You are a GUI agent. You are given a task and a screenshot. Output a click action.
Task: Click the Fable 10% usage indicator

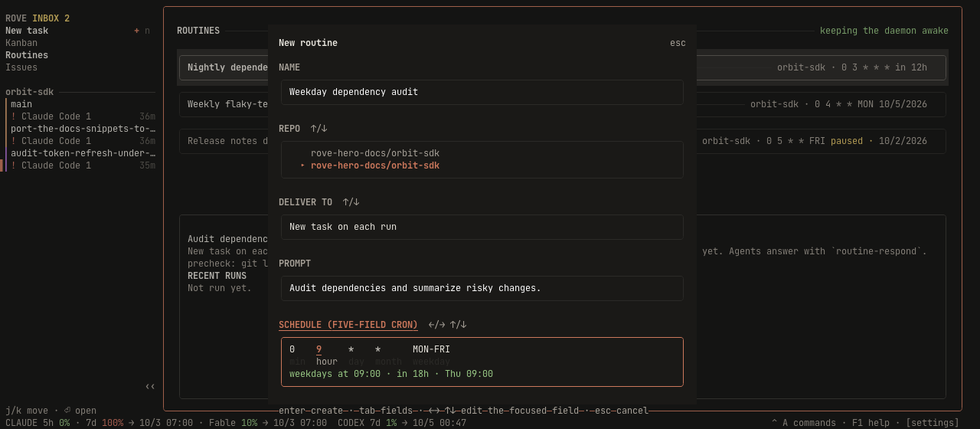pos(234,423)
